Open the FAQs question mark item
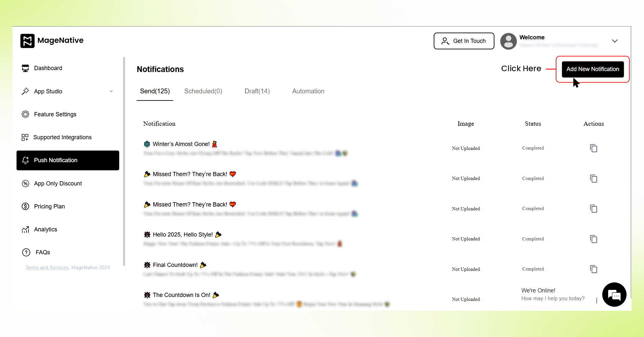Image resolution: width=644 pixels, height=337 pixels. [x=26, y=252]
